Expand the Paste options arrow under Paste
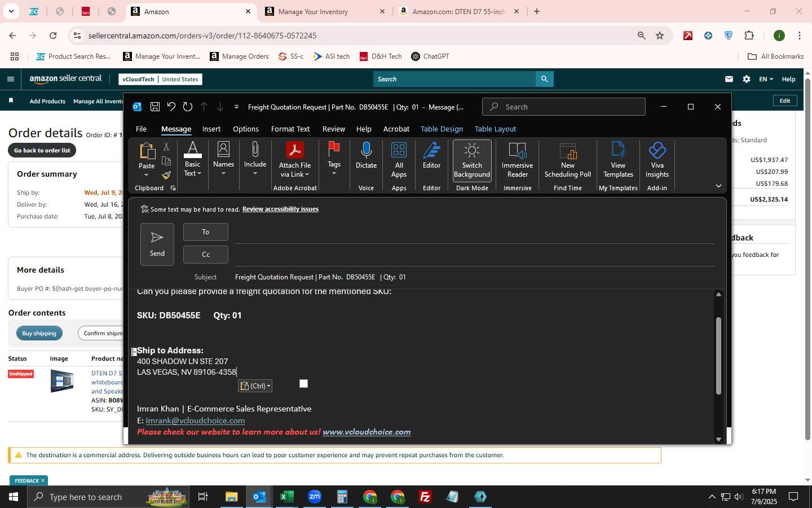This screenshot has height=508, width=812. pyautogui.click(x=147, y=174)
